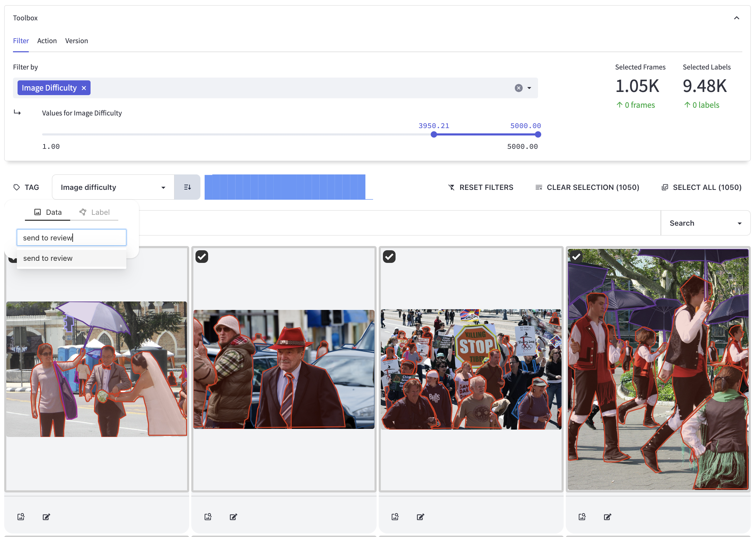Uncheck the umbrella dancers image

(x=576, y=257)
